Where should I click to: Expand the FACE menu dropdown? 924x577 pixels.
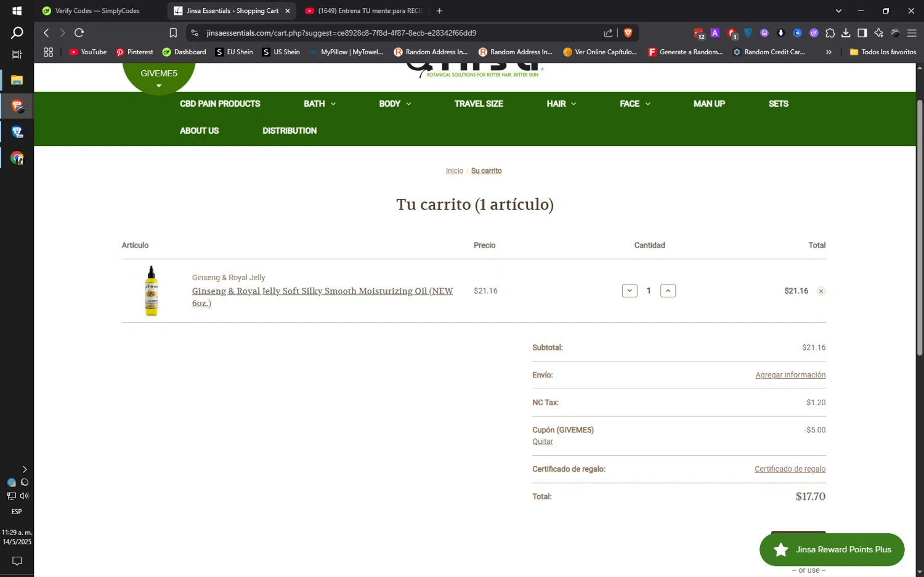pos(647,104)
